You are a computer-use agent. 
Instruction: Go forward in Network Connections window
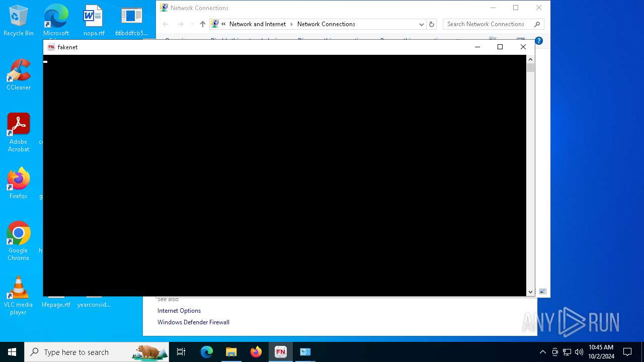point(181,24)
